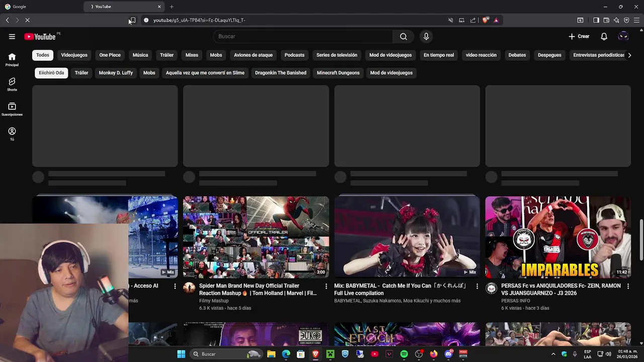Select the Videojuegos filter chip

74,55
